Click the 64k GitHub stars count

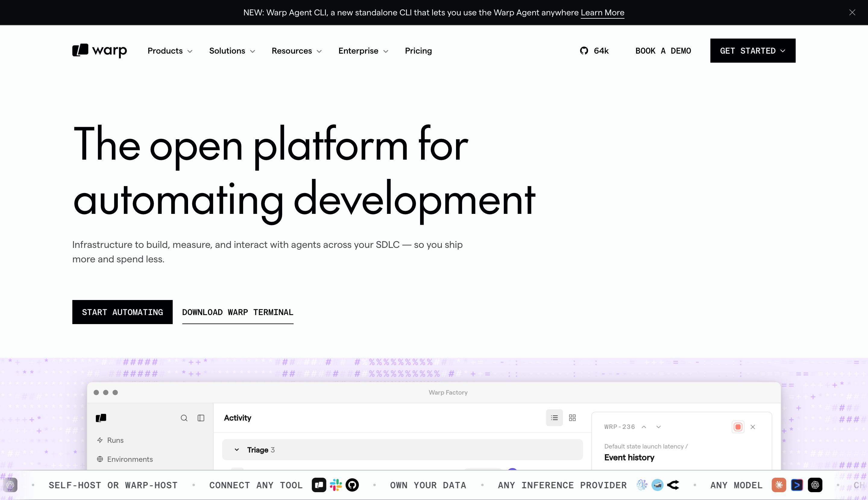point(601,51)
